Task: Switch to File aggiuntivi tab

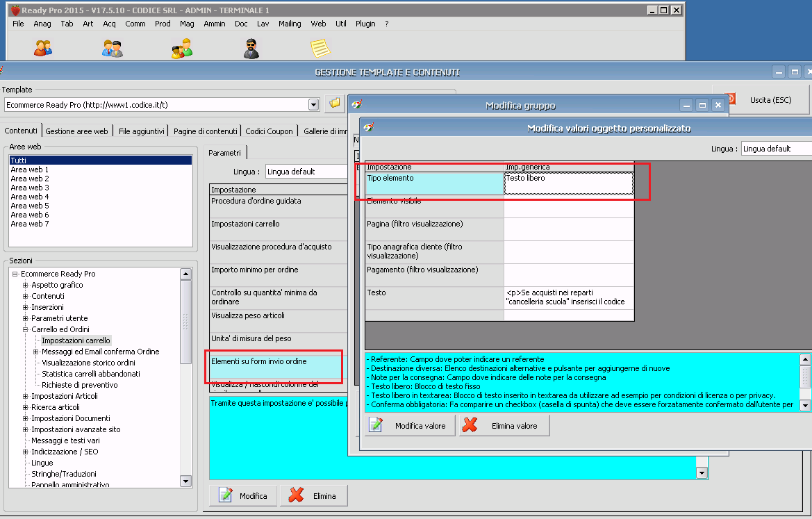Action: [142, 131]
